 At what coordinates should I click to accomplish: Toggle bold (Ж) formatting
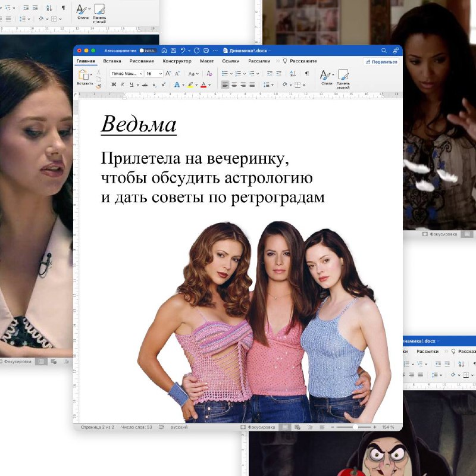point(114,84)
